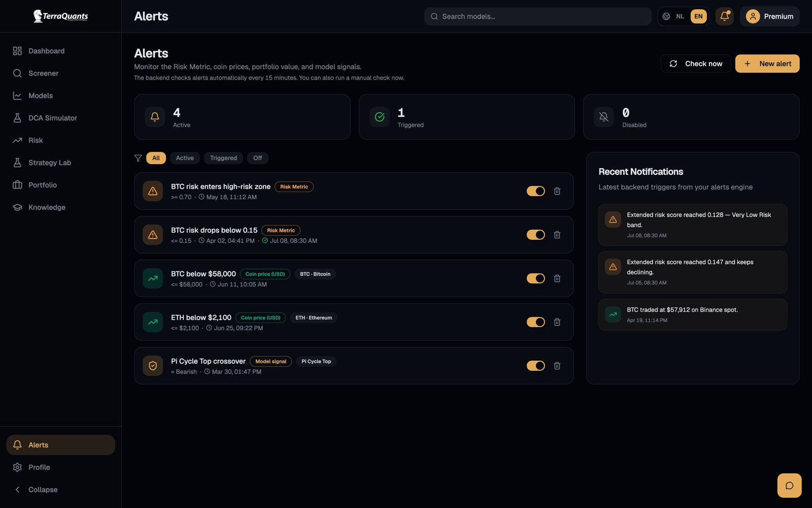Select the EN language option

698,16
